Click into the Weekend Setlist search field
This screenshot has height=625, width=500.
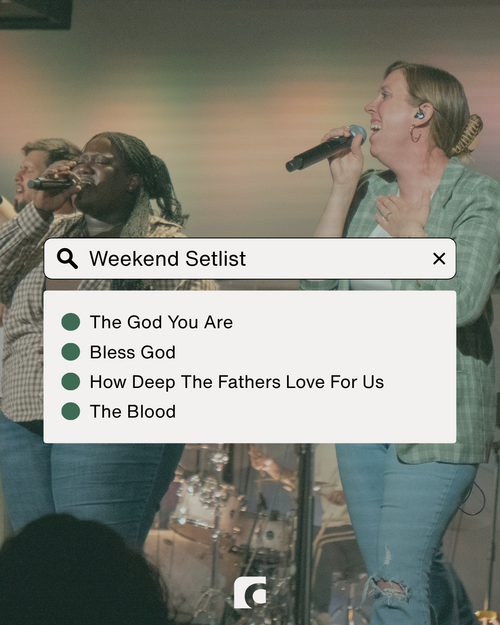click(250, 259)
